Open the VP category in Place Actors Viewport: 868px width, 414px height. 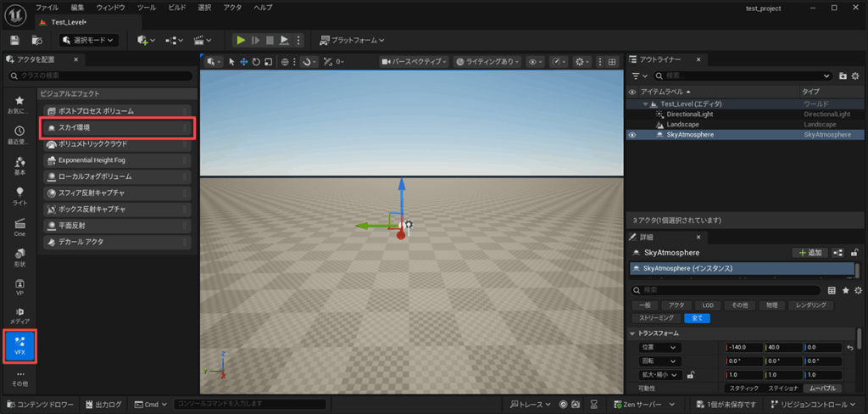(x=19, y=287)
